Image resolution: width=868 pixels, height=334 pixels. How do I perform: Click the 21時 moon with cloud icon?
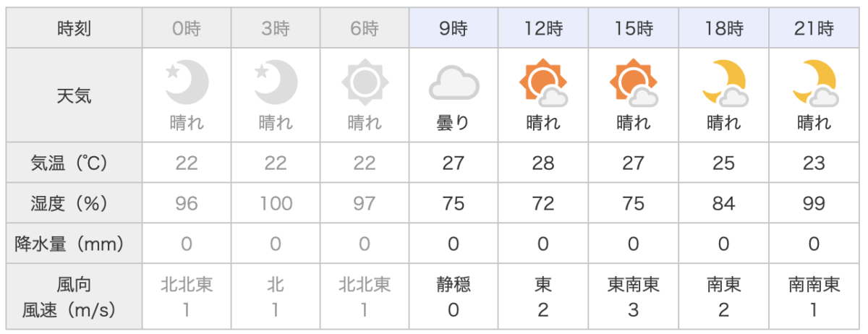coord(814,82)
